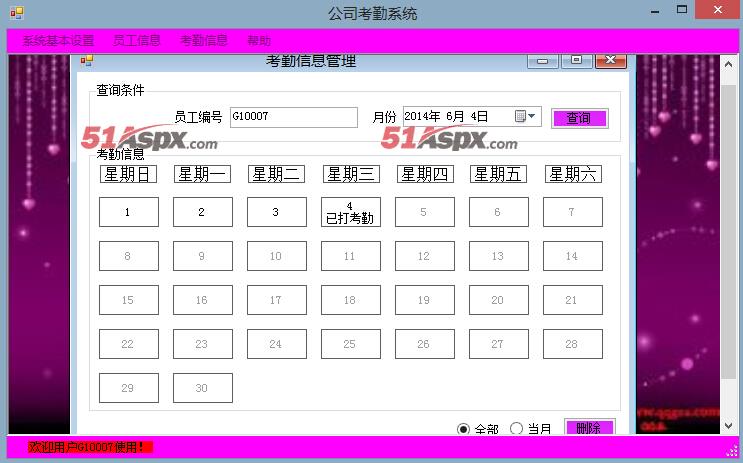Click the day 28 button
Image resolution: width=743 pixels, height=463 pixels.
pos(573,344)
